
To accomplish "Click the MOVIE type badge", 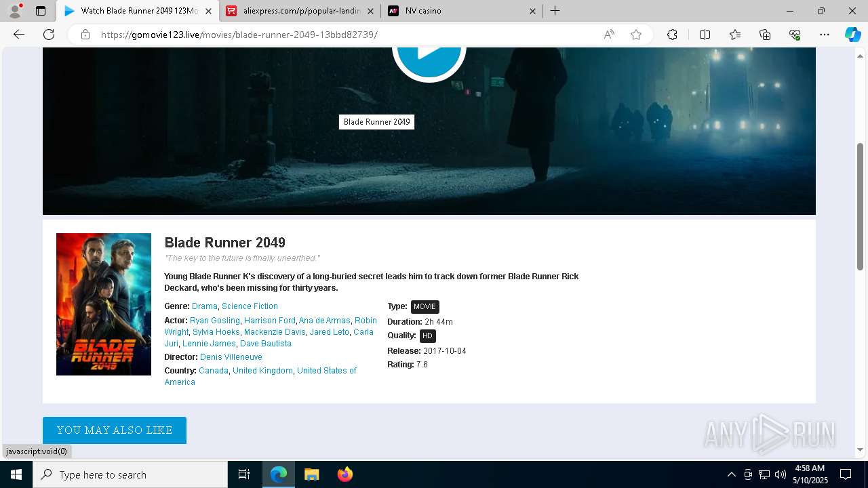I will [425, 306].
